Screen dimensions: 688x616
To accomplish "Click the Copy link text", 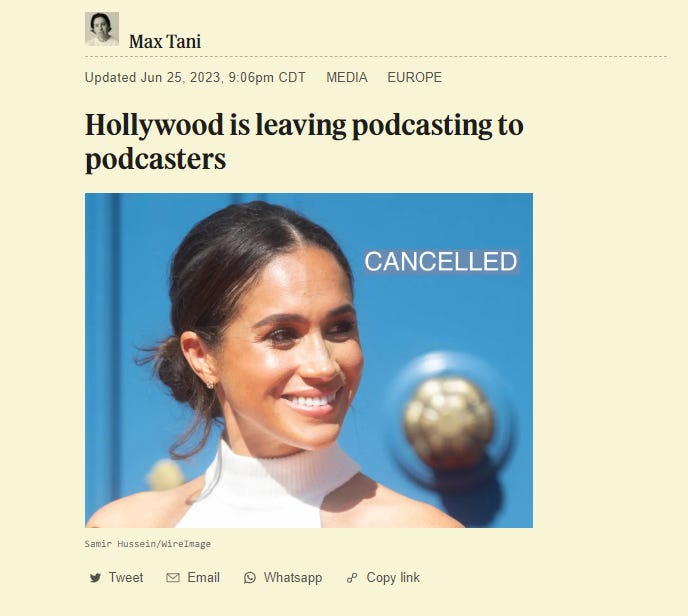I will pos(393,578).
